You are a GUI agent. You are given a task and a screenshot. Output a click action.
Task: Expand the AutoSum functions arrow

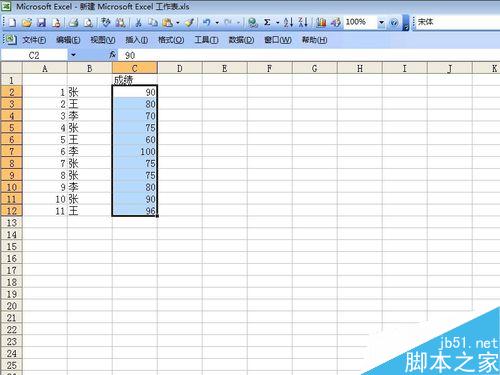[277, 23]
